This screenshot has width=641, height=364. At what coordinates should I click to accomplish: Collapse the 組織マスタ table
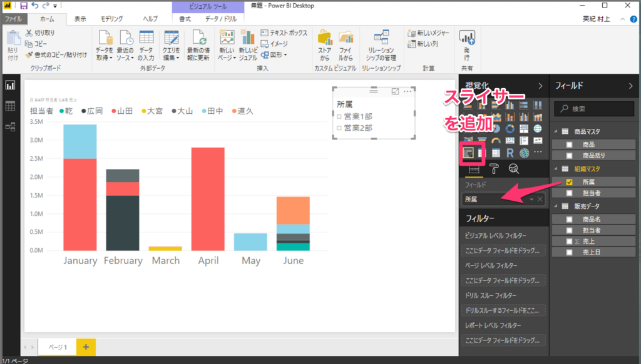(x=556, y=169)
